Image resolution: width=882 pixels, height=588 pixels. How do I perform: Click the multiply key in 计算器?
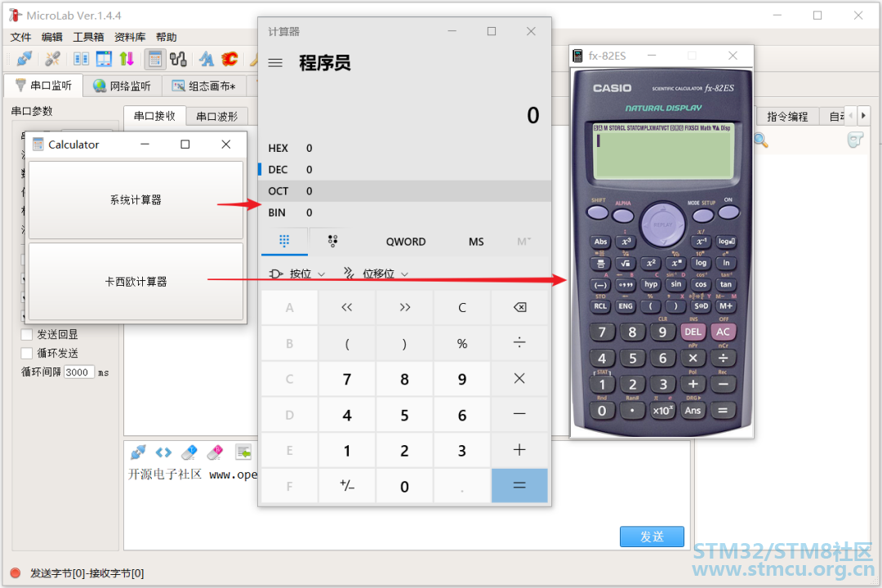coord(519,379)
